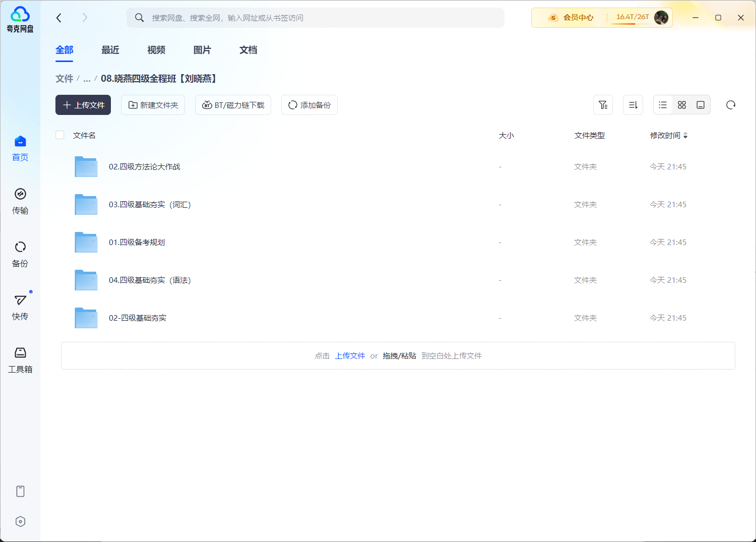Click 拖拽/粘贴 text in drop area
This screenshot has height=542, width=756.
tap(399, 355)
